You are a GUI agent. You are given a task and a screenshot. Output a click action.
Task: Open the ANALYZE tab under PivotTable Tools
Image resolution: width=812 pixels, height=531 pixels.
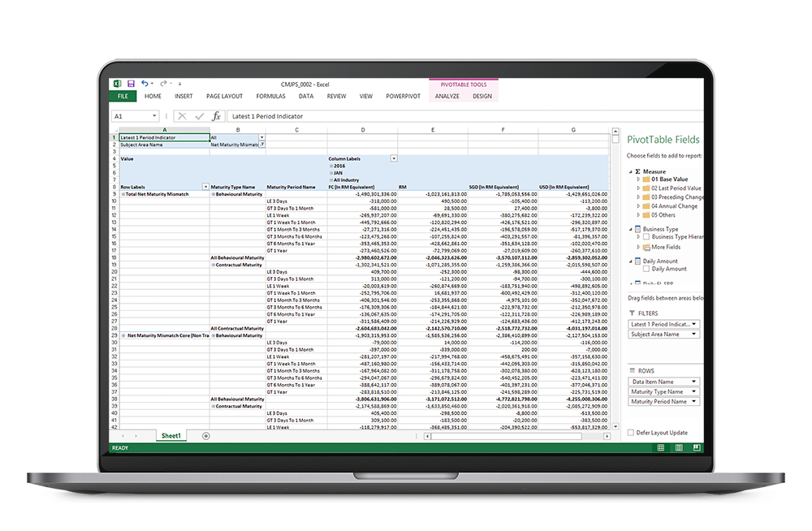447,95
